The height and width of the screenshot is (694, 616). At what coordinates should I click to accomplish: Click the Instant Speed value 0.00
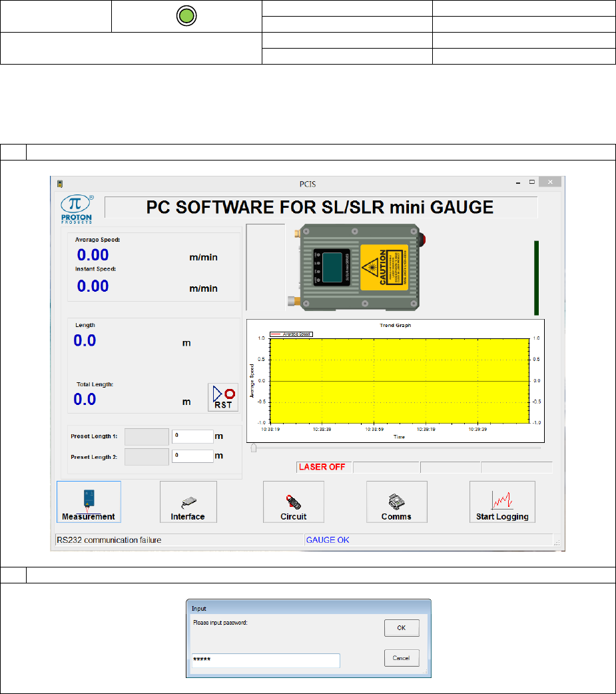(93, 286)
